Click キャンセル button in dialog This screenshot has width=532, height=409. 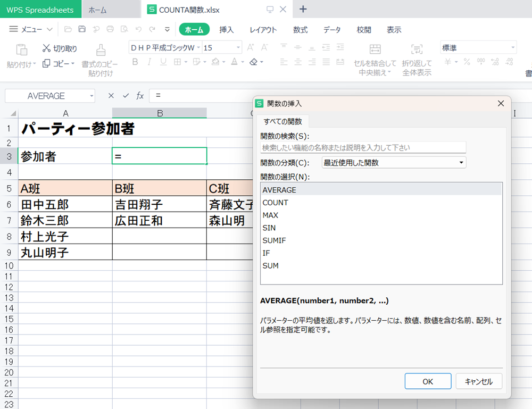click(x=478, y=381)
